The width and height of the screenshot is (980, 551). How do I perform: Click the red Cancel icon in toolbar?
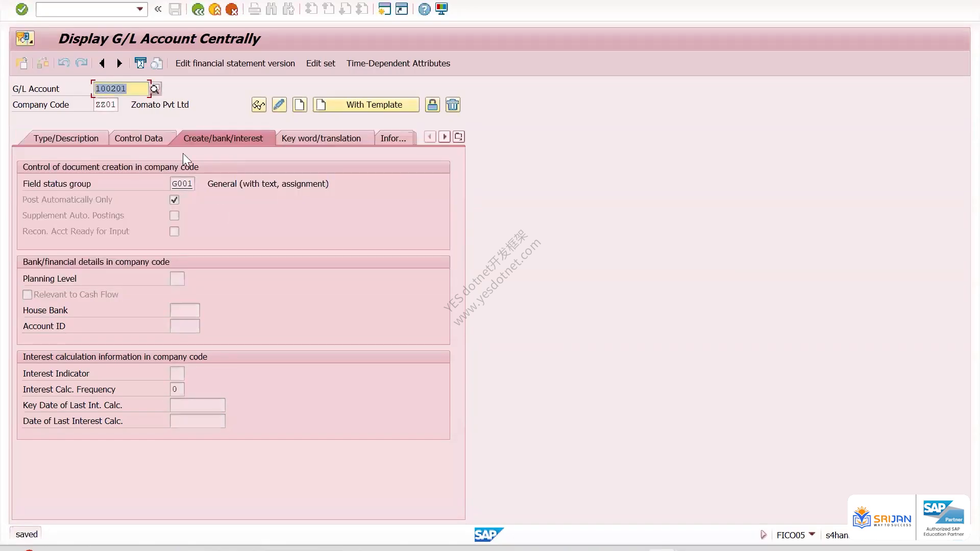[x=232, y=9]
